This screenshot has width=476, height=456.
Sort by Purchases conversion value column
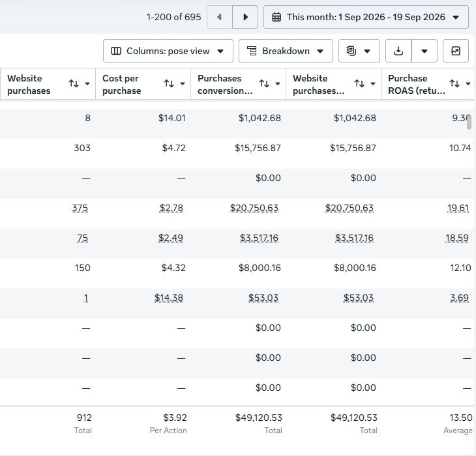(264, 83)
